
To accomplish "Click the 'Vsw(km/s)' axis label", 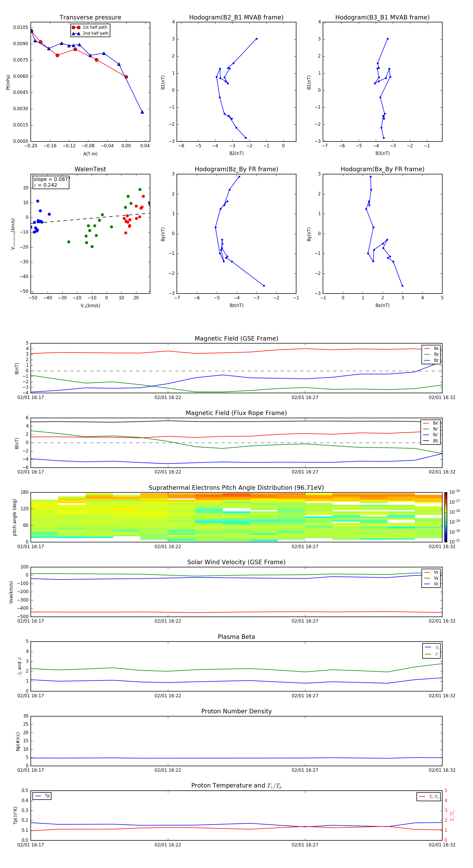I will [11, 592].
